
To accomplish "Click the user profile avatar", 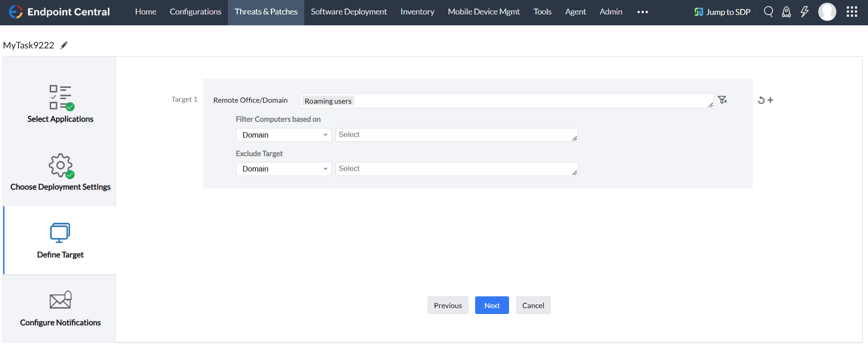I will (827, 12).
